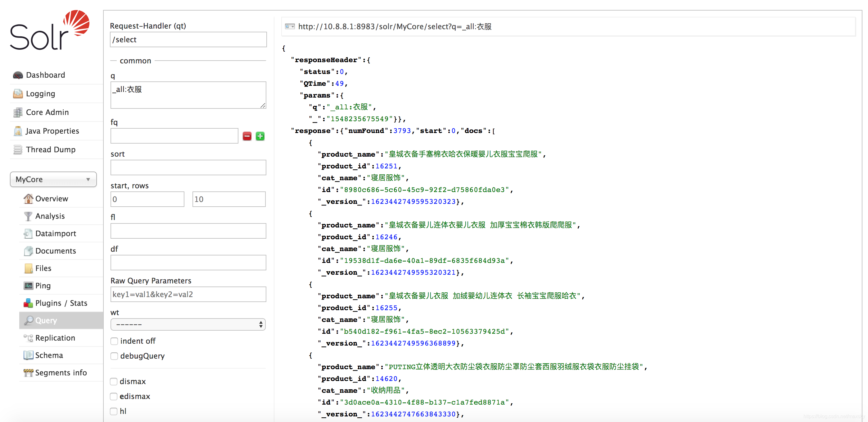Image resolution: width=868 pixels, height=422 pixels.
Task: Open the Logging panel
Action: (x=40, y=93)
